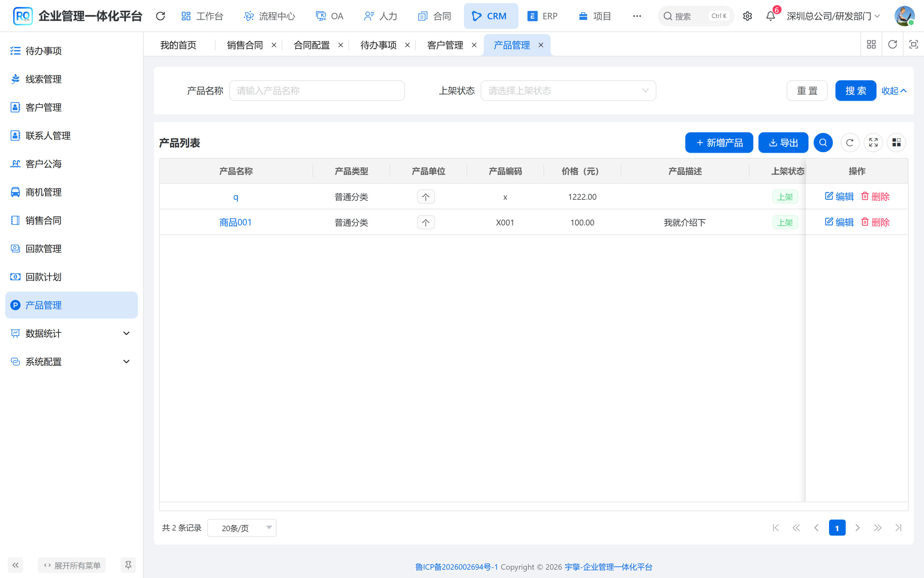Image resolution: width=924 pixels, height=578 pixels.
Task: Open the notification bell
Action: [771, 16]
